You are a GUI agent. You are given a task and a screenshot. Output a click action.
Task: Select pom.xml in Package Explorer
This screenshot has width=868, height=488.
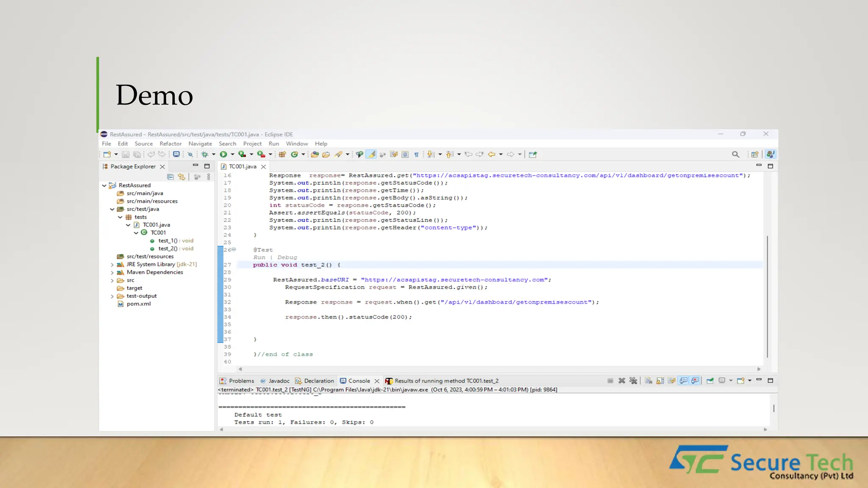tap(139, 304)
